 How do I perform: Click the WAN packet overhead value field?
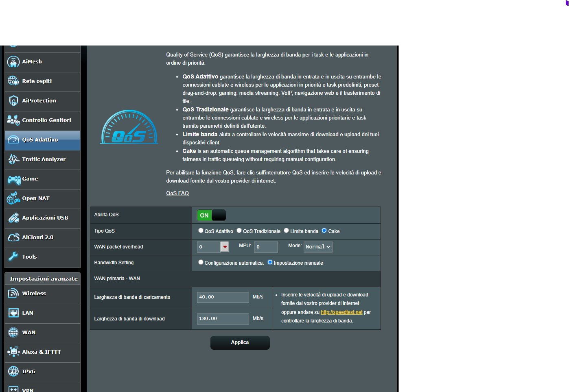[209, 247]
